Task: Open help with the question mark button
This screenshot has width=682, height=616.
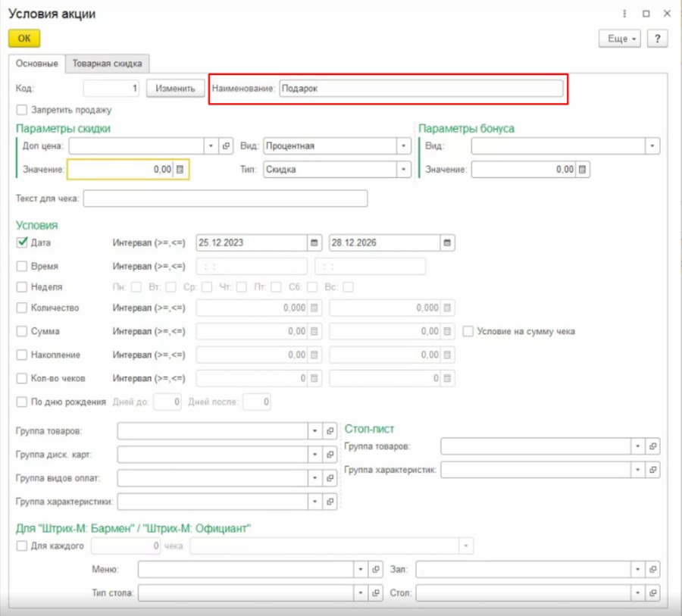Action: pyautogui.click(x=657, y=39)
